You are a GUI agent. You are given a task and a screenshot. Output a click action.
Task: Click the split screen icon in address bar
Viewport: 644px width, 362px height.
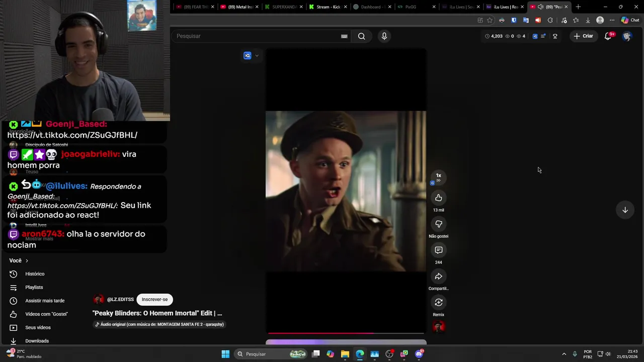tap(480, 20)
